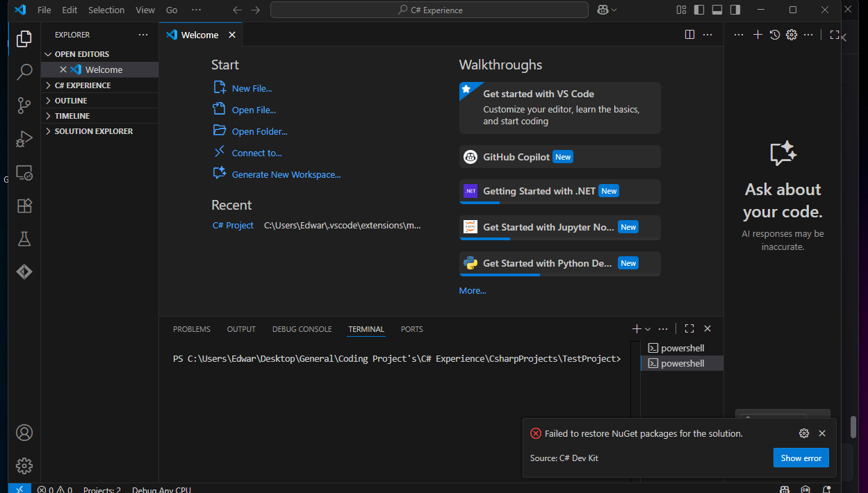Click the Manage gear icon

24,465
